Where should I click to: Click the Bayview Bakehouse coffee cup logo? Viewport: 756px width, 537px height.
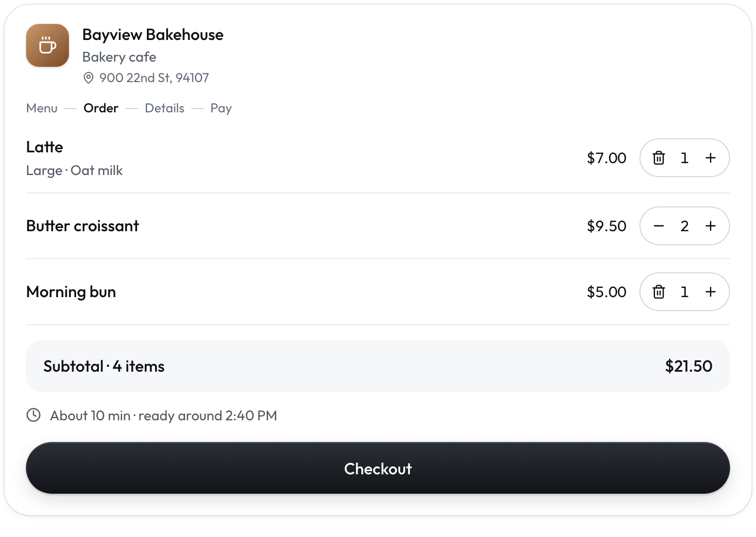48,45
